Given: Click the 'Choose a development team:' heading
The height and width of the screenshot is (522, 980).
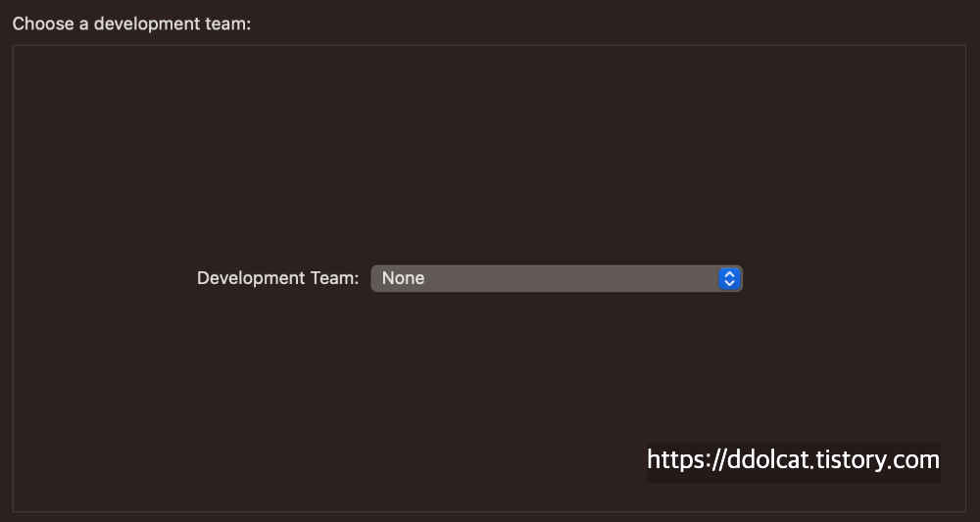Looking at the screenshot, I should coord(131,23).
